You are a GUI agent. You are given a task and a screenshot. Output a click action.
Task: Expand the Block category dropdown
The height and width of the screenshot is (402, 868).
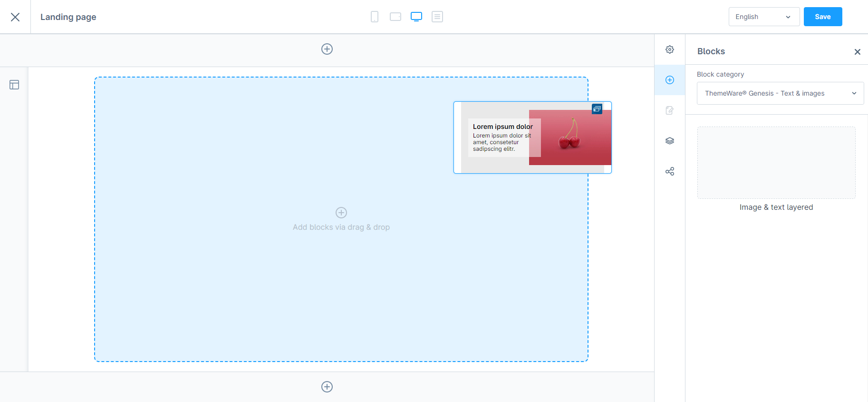780,93
